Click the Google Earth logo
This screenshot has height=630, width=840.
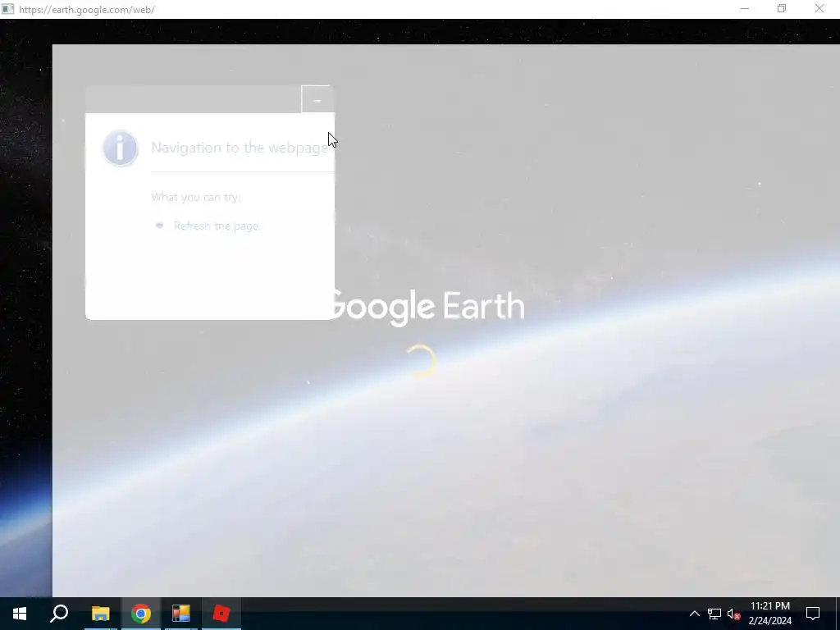pos(427,307)
